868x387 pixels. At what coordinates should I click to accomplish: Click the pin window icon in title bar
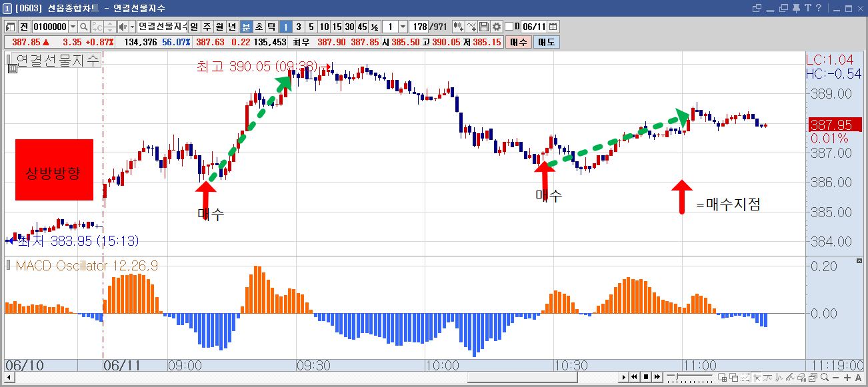pyautogui.click(x=795, y=8)
